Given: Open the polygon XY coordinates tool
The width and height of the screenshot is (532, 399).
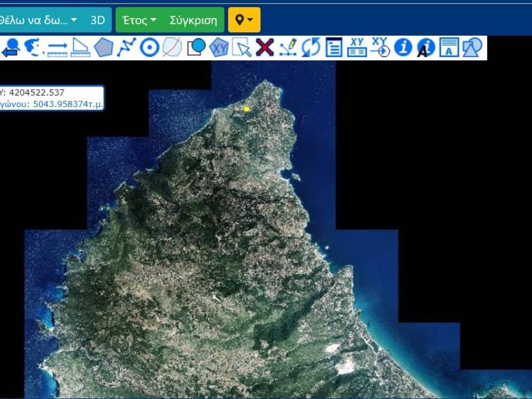Looking at the screenshot, I should click(219, 48).
